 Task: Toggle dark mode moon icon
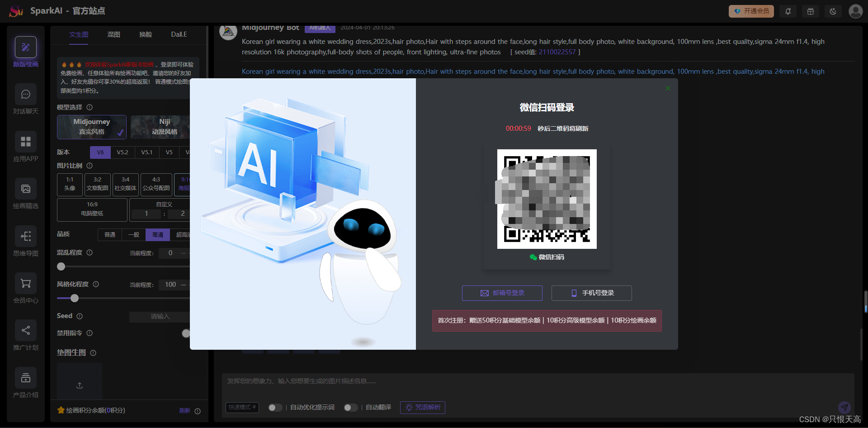point(833,11)
